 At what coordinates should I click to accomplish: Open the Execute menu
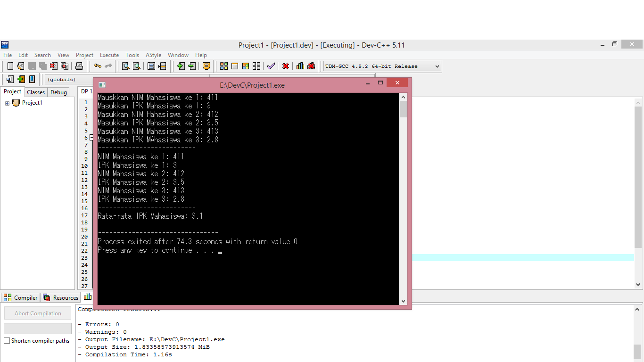coord(109,55)
